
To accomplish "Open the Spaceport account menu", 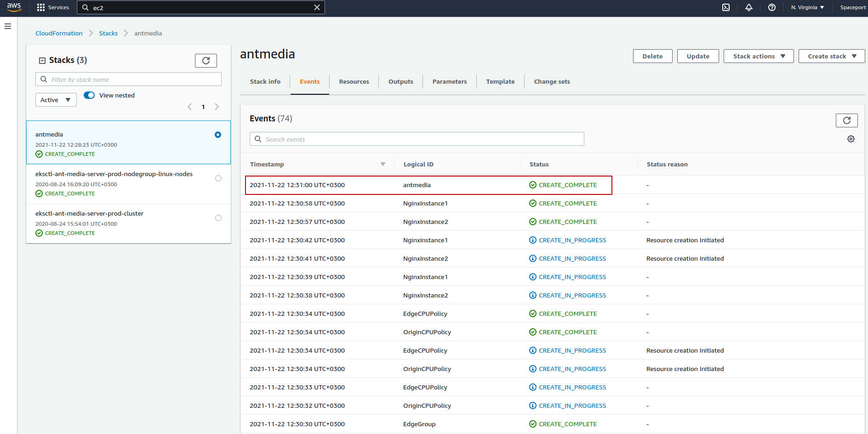I will (x=853, y=7).
